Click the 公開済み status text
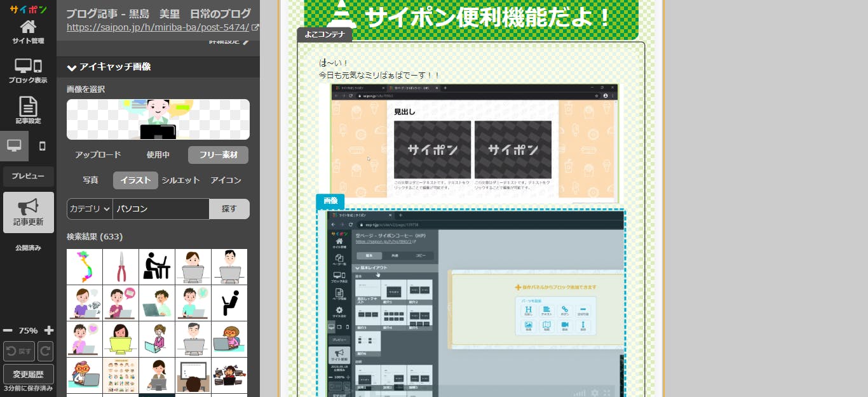868x397 pixels. click(28, 248)
